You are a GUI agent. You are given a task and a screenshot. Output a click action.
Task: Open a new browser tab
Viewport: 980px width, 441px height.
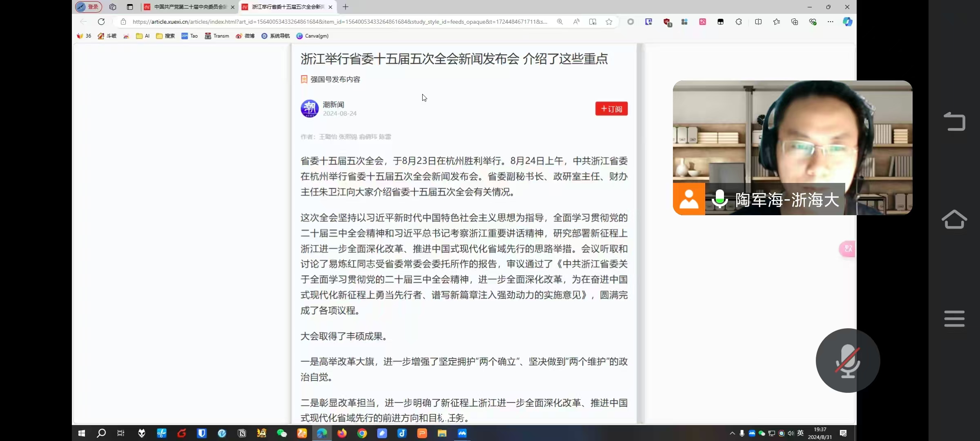(x=345, y=7)
